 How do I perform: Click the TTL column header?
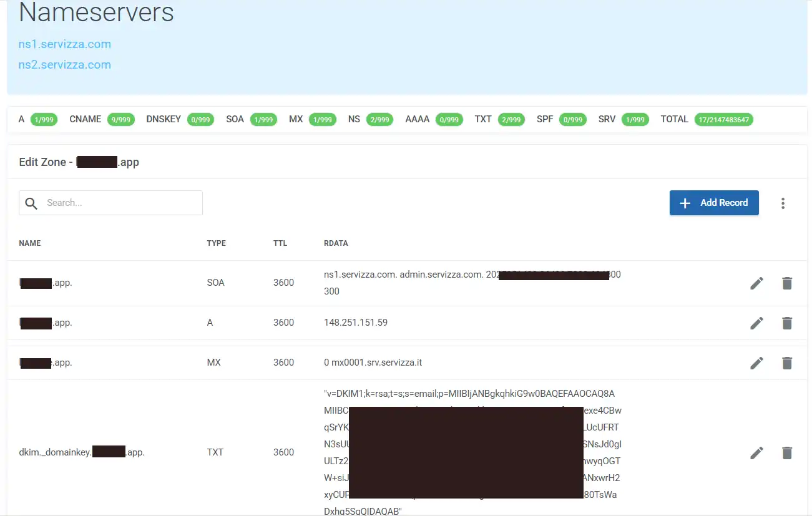click(280, 243)
